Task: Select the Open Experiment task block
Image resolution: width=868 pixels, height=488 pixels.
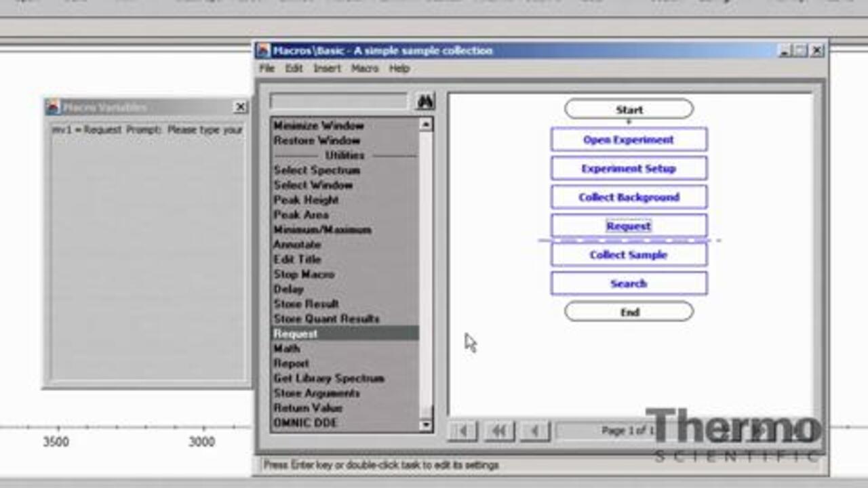Action: (x=629, y=140)
